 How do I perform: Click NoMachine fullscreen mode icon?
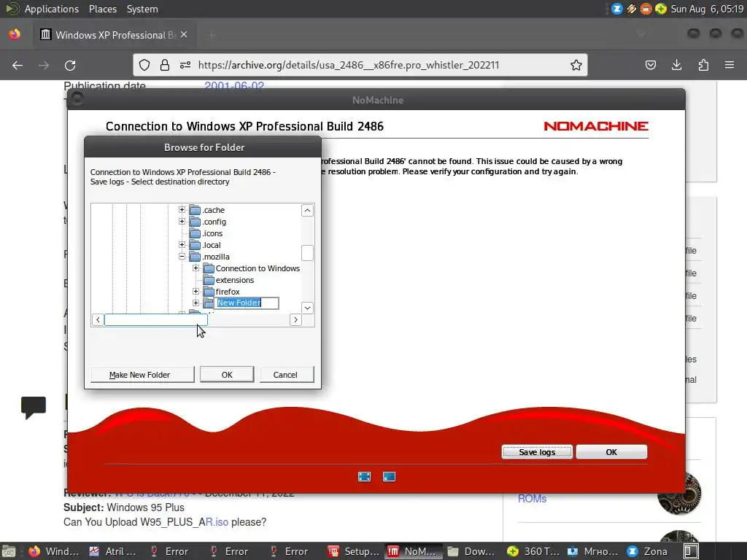(x=365, y=477)
